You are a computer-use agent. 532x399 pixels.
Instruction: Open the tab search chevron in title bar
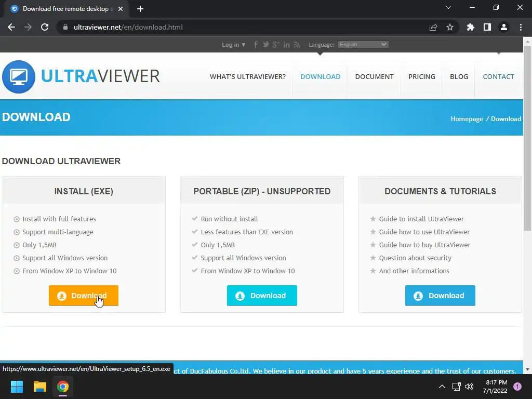448,7
